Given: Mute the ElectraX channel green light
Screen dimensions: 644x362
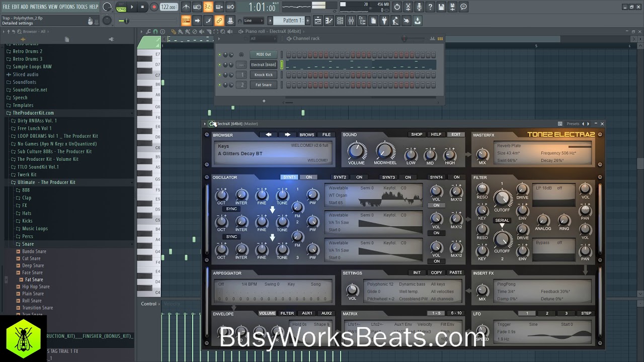Looking at the screenshot, I should tap(219, 64).
